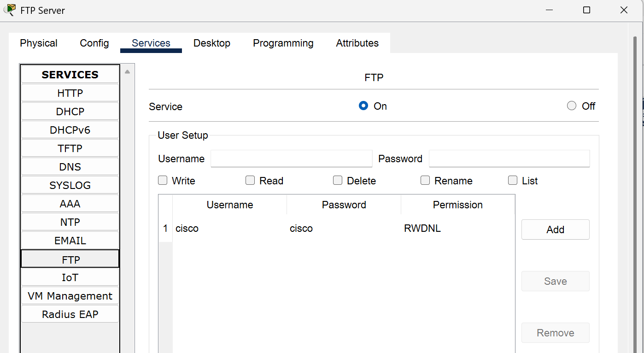Click the Add button
The image size is (644, 353).
click(555, 229)
